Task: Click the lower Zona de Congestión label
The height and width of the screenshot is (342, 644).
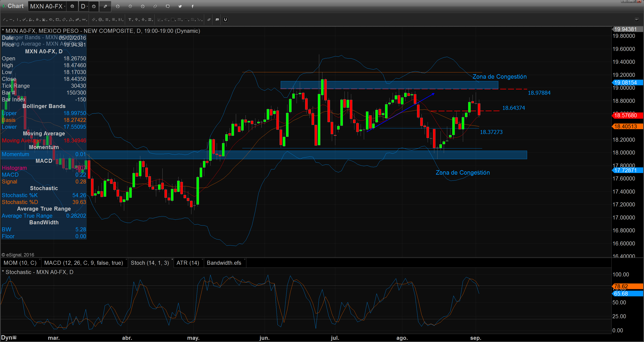Action: [463, 172]
